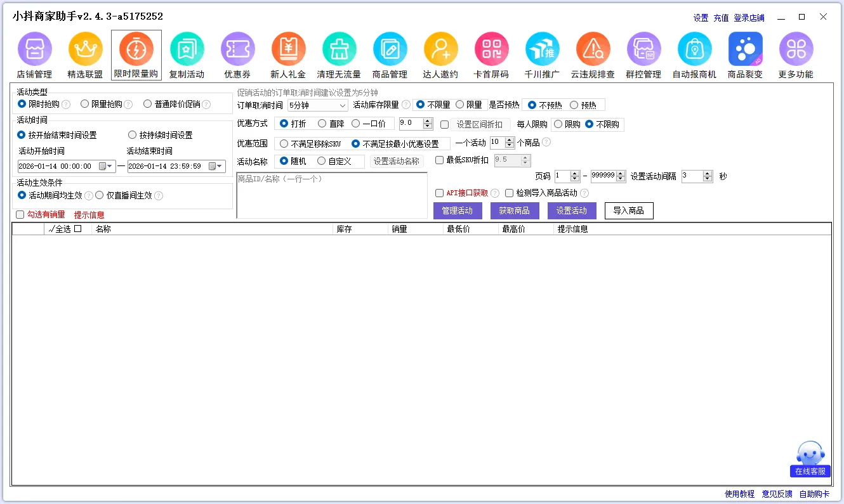
Task: Open the 更多功能 more functions icon
Action: pyautogui.click(x=796, y=49)
